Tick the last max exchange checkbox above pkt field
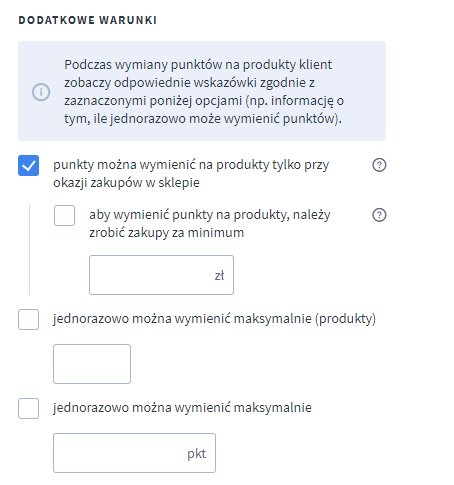454x485 pixels. coord(28,408)
